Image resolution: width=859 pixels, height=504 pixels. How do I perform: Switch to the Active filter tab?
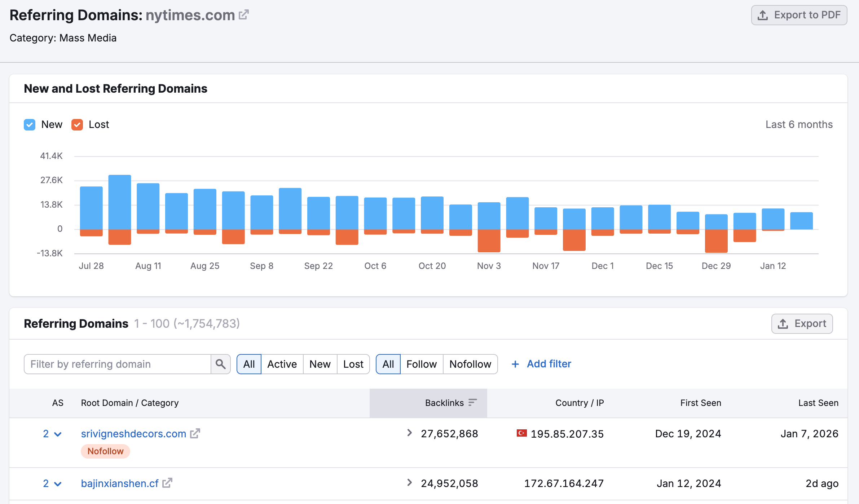(282, 364)
